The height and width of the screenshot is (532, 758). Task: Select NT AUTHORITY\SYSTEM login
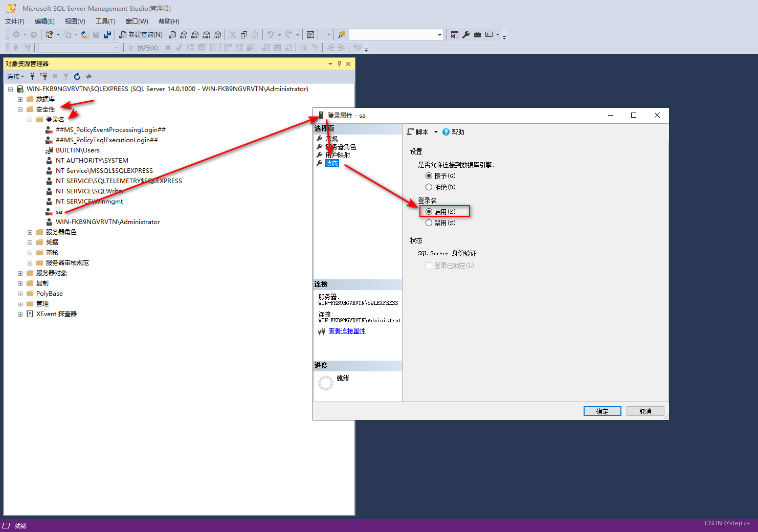92,161
